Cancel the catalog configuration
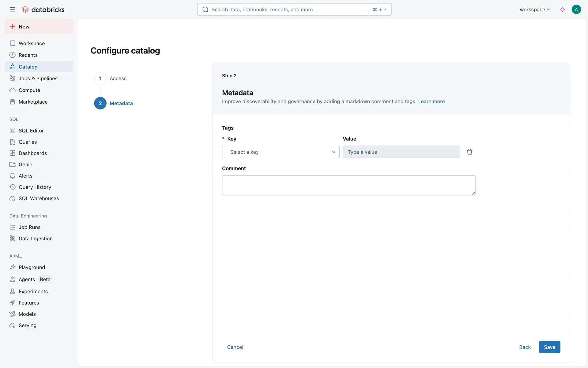Screen dimensions: 588x368 tap(235, 347)
